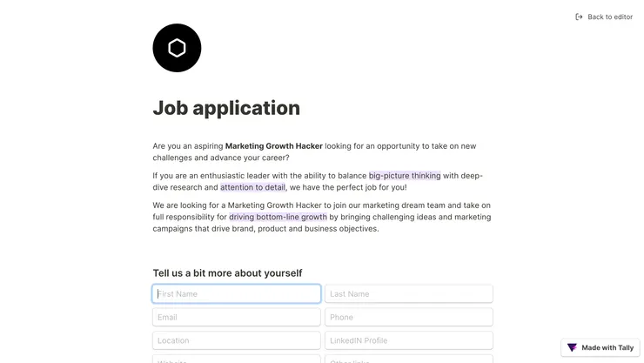
Task: Focus the Location text field
Action: (x=237, y=340)
